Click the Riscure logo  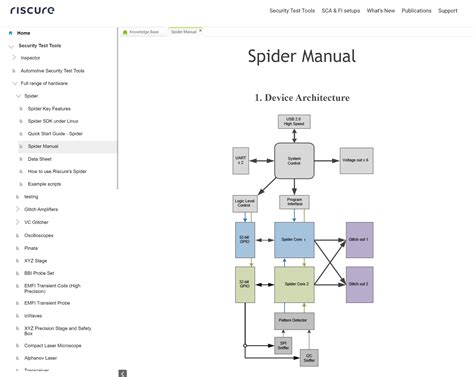(32, 10)
